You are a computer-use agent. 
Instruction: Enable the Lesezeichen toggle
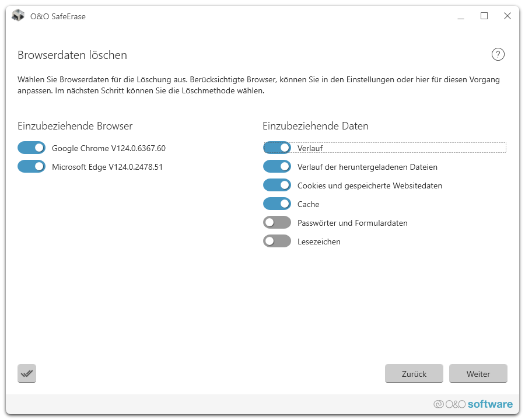click(x=277, y=241)
